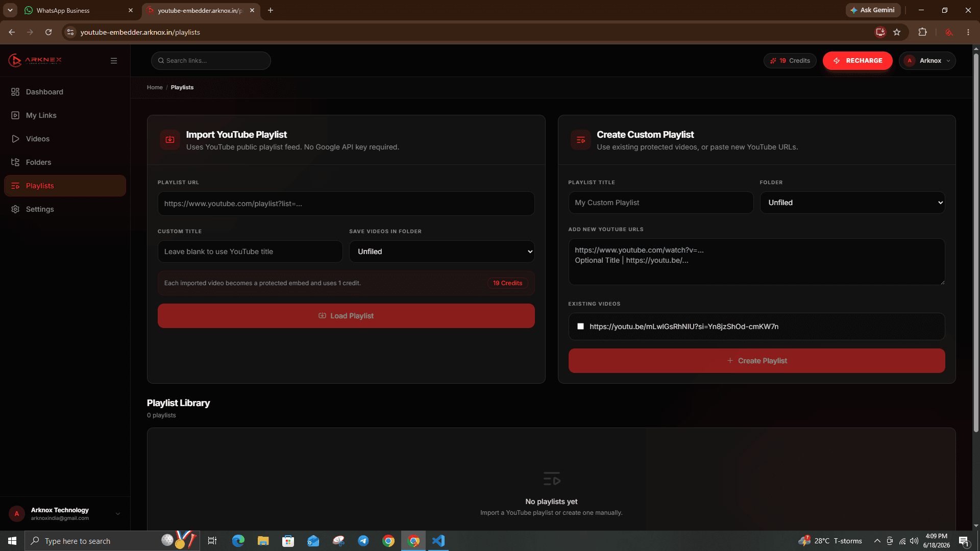
Task: Open the volume control in system tray
Action: coord(914,541)
